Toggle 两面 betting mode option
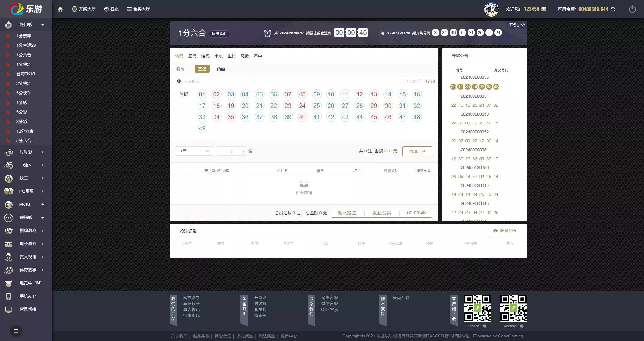Viewport: 644px width, 341px height. (x=221, y=69)
